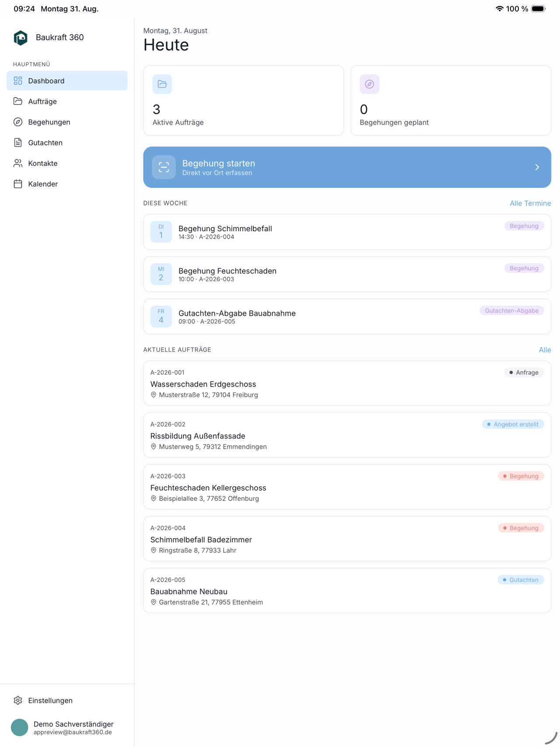Click the Baukraft 360 logo icon
Image resolution: width=560 pixels, height=747 pixels.
coord(21,38)
